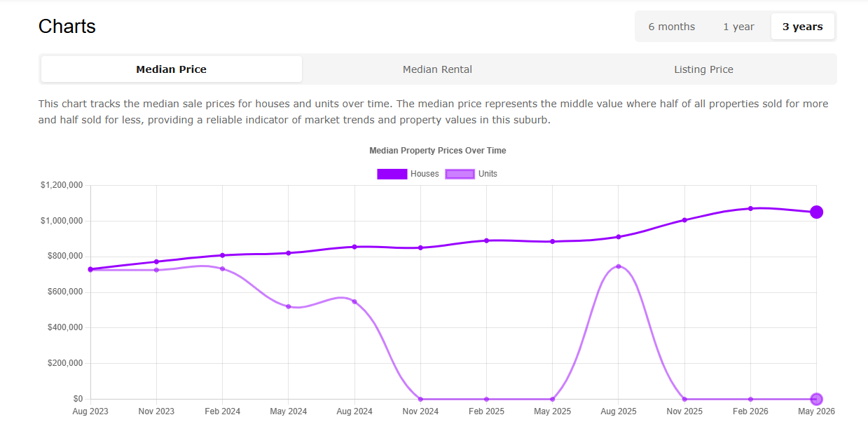Switch chart range to 6 months

pos(671,27)
